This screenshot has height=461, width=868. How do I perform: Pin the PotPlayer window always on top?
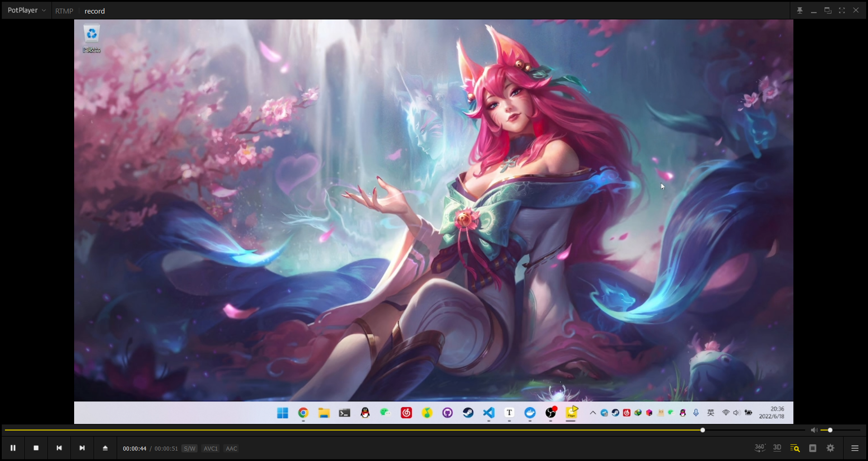pos(800,10)
